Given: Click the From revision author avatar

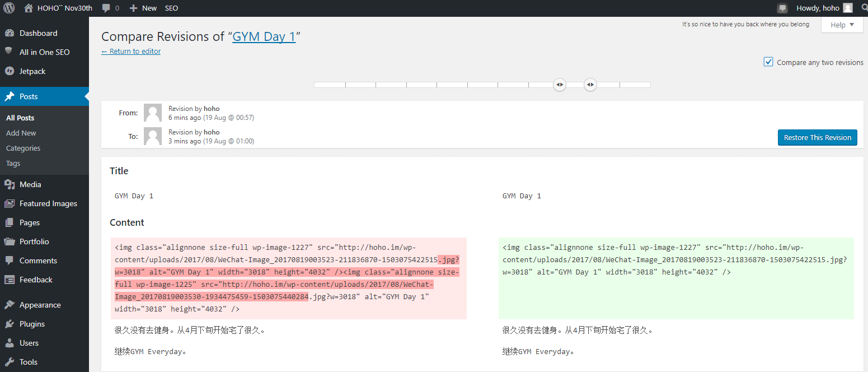Looking at the screenshot, I should click(153, 113).
